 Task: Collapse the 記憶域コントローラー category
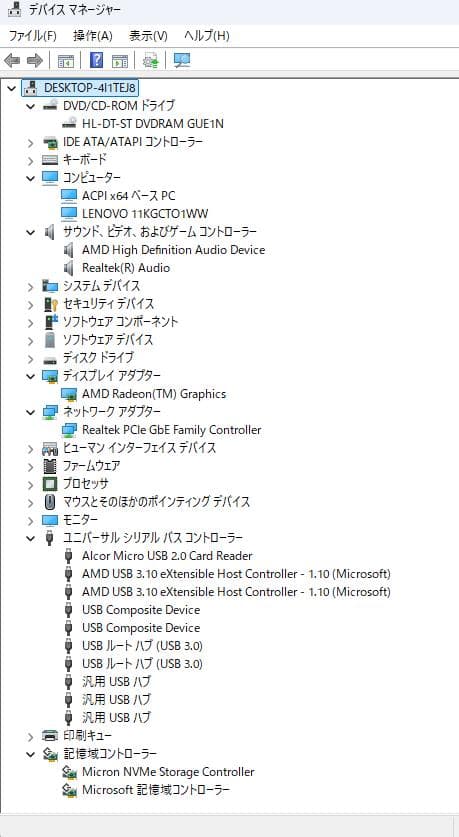30,754
